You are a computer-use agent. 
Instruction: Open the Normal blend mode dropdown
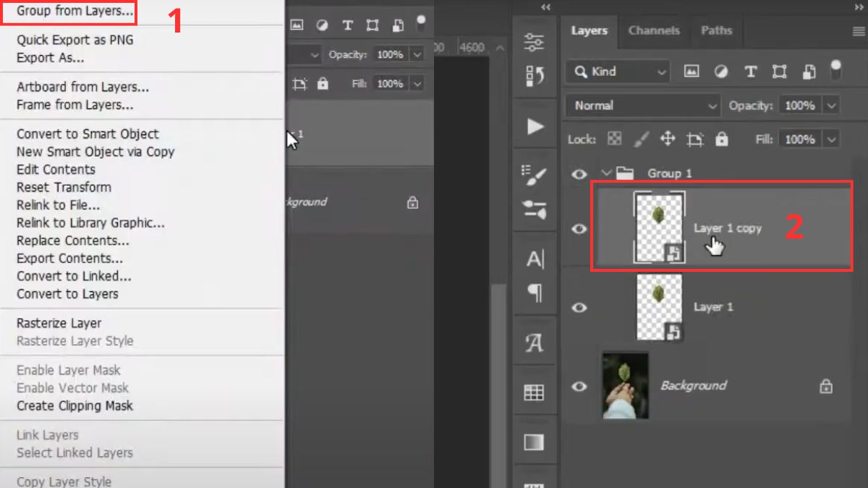coord(643,106)
